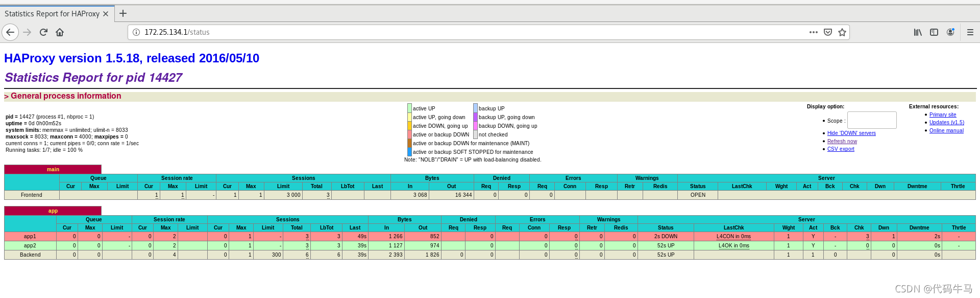980x298 pixels.
Task: Open the Primary site link
Action: pos(943,115)
